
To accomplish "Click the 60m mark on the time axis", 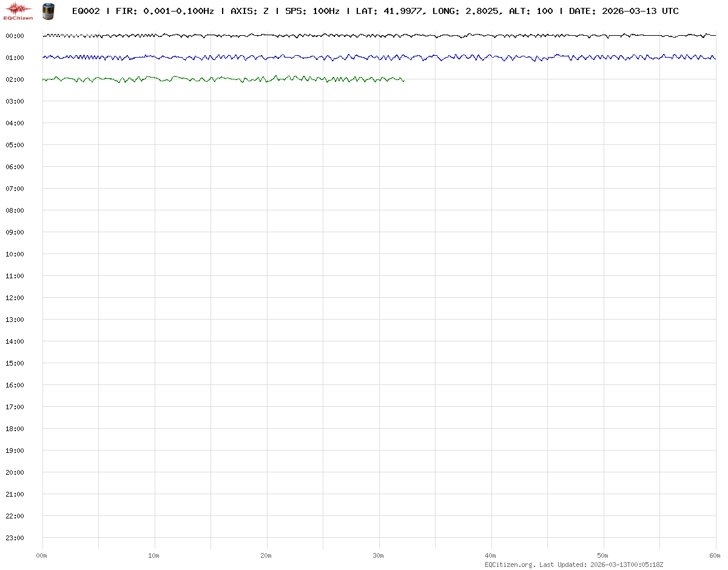I will [715, 555].
